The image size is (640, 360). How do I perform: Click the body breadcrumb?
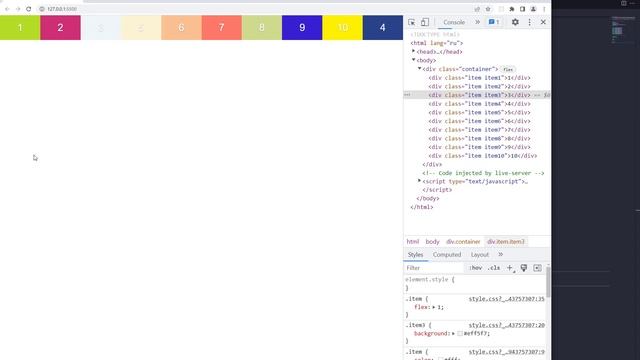432,242
